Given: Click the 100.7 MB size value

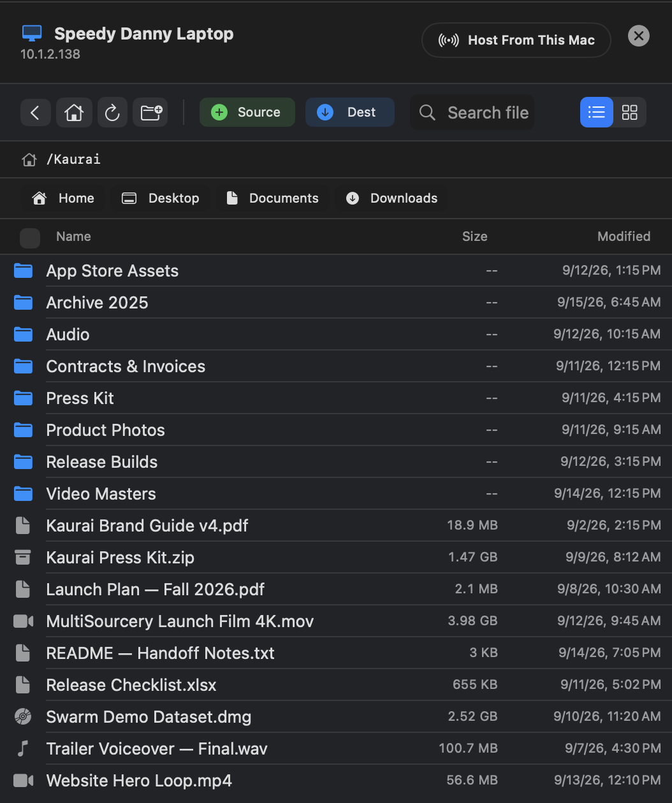Looking at the screenshot, I should pyautogui.click(x=468, y=748).
